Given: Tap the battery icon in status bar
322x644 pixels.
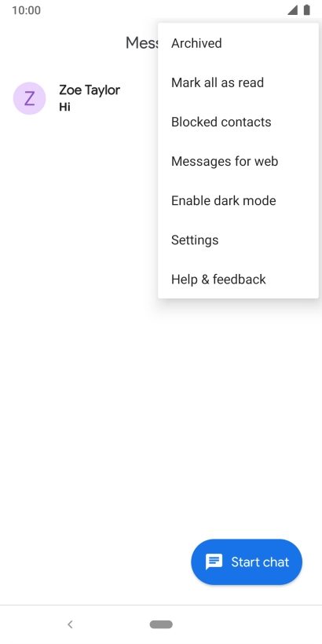Looking at the screenshot, I should [x=307, y=10].
